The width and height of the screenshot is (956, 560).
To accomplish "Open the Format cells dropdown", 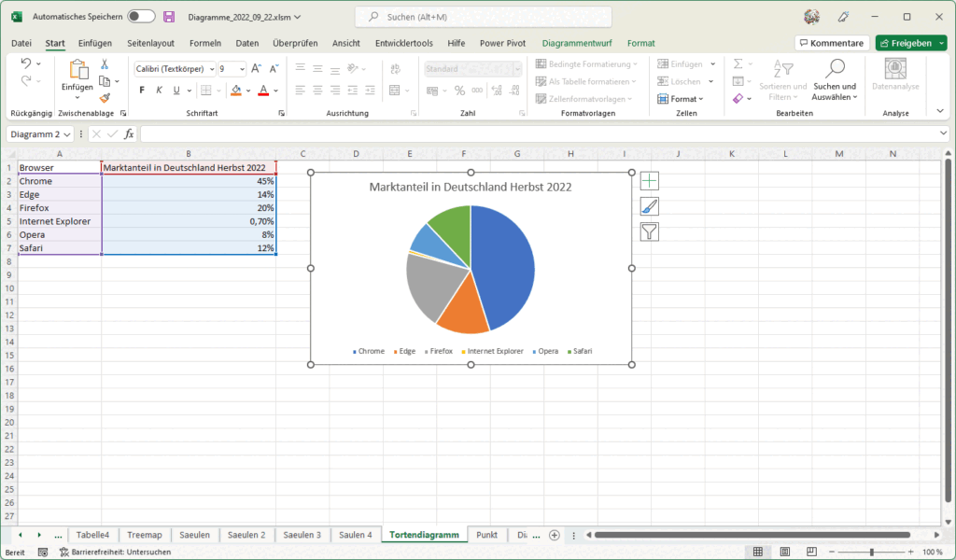I will click(x=681, y=99).
